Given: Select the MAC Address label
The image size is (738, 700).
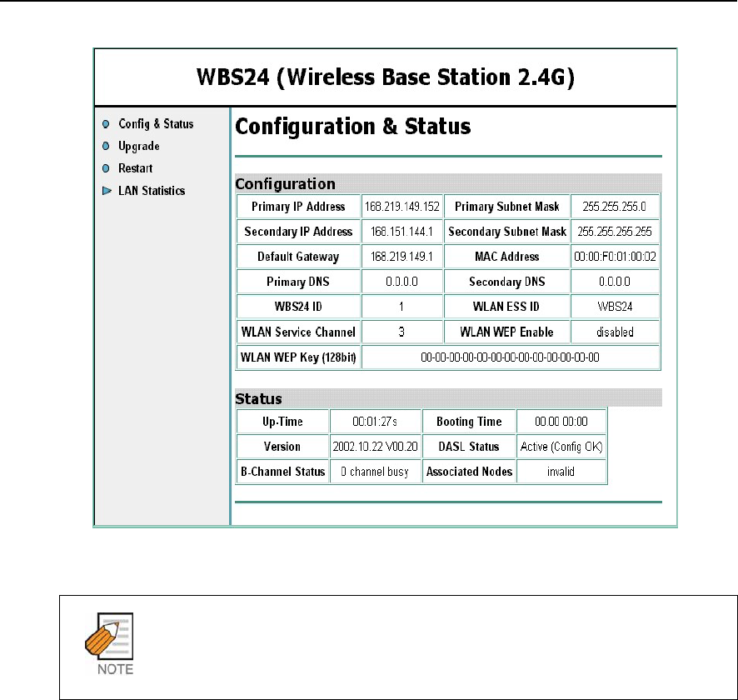Looking at the screenshot, I should 507,257.
